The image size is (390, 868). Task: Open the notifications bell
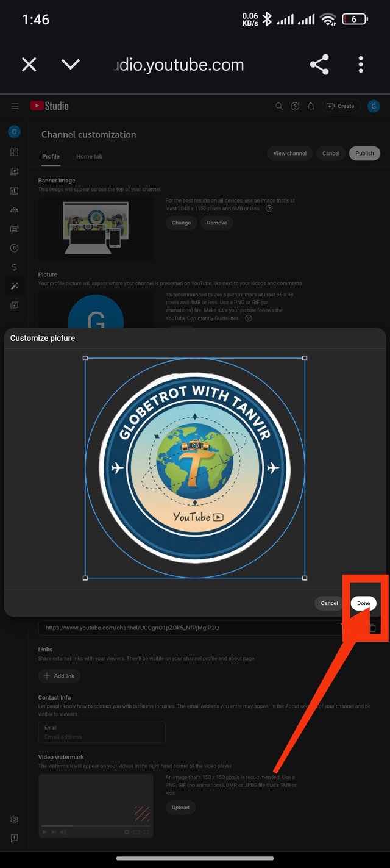click(311, 106)
